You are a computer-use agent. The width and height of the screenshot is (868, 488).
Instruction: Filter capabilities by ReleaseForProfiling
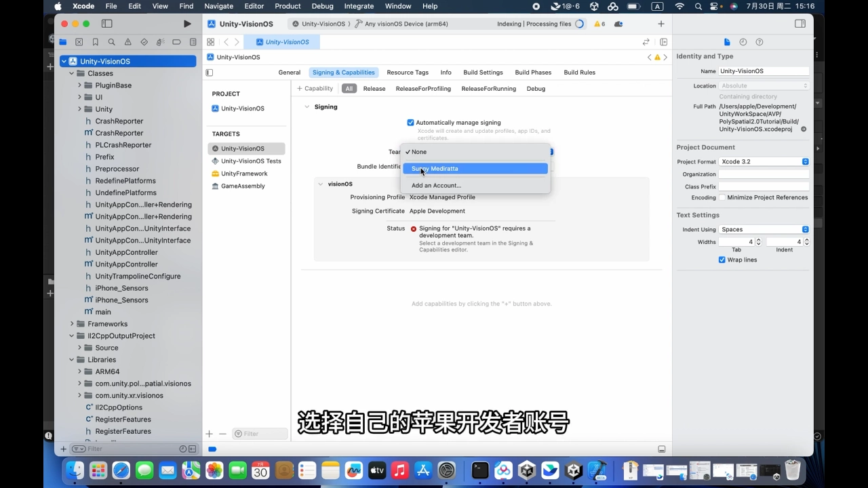click(423, 89)
